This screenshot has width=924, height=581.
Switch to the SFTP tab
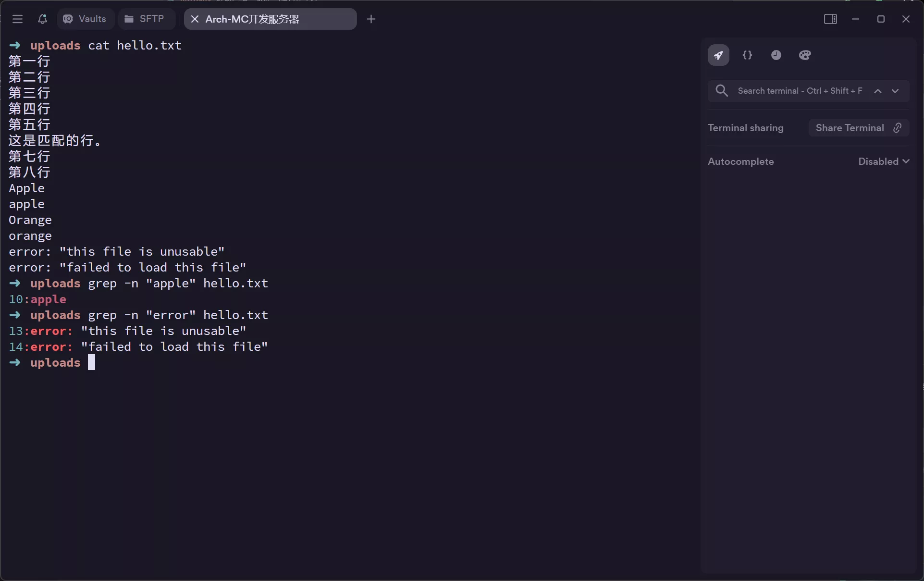point(145,19)
